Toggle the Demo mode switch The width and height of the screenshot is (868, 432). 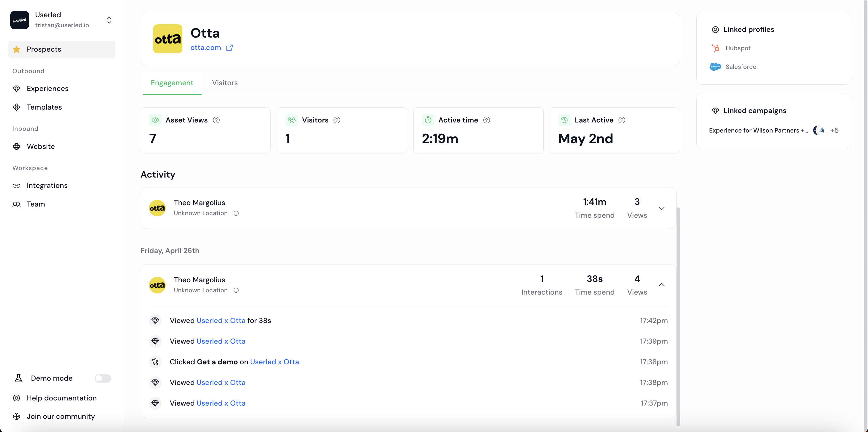(103, 378)
